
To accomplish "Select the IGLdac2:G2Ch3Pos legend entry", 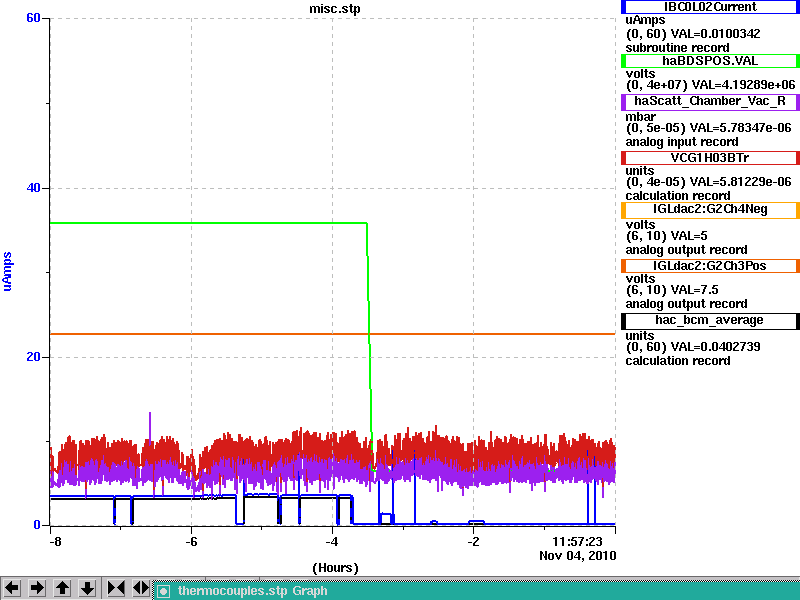I will pos(710,266).
